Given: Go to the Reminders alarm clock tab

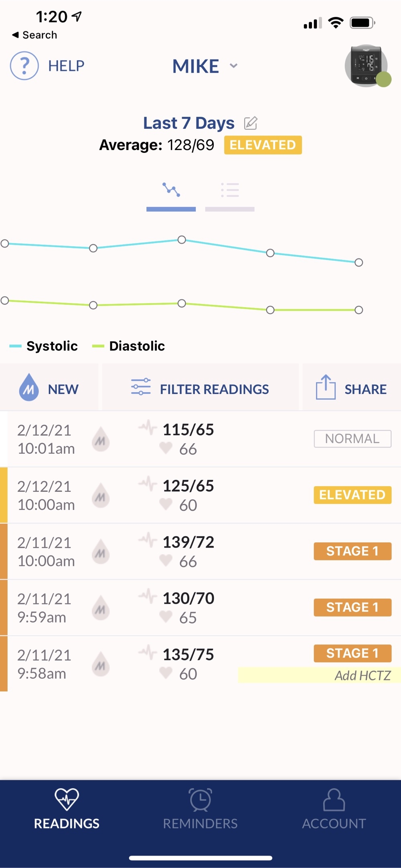Looking at the screenshot, I should tap(200, 808).
